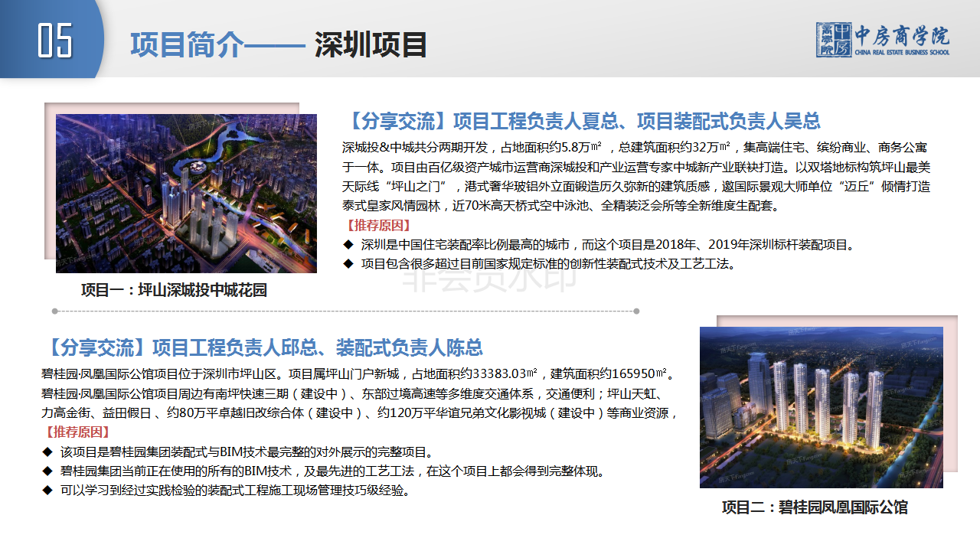Click the CHINA REAL ESTATE BUSINESS SCHOOL caption
980x551 pixels.
pos(902,52)
